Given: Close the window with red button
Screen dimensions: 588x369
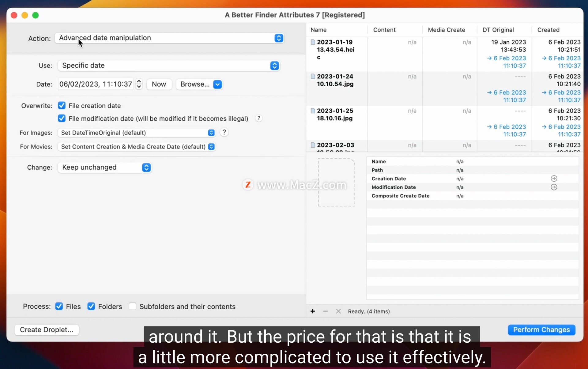Looking at the screenshot, I should pos(14,15).
